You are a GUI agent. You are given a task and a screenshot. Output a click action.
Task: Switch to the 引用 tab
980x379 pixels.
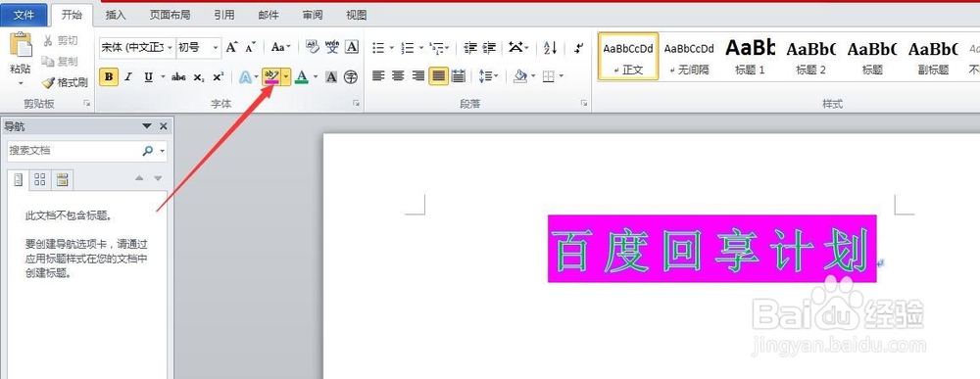224,15
